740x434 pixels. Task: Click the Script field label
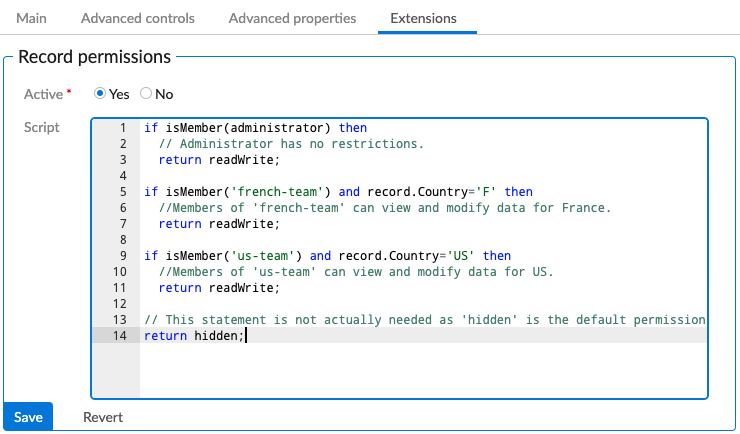(x=42, y=127)
